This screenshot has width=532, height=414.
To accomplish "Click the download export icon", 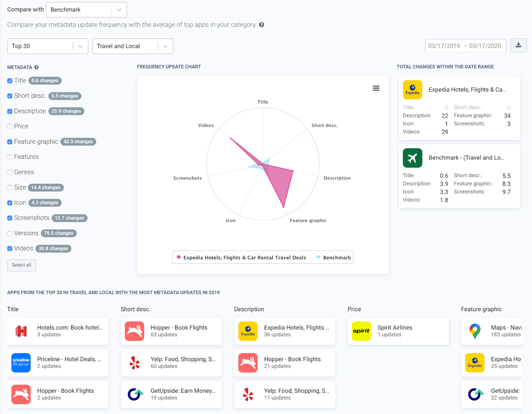I will (x=518, y=45).
